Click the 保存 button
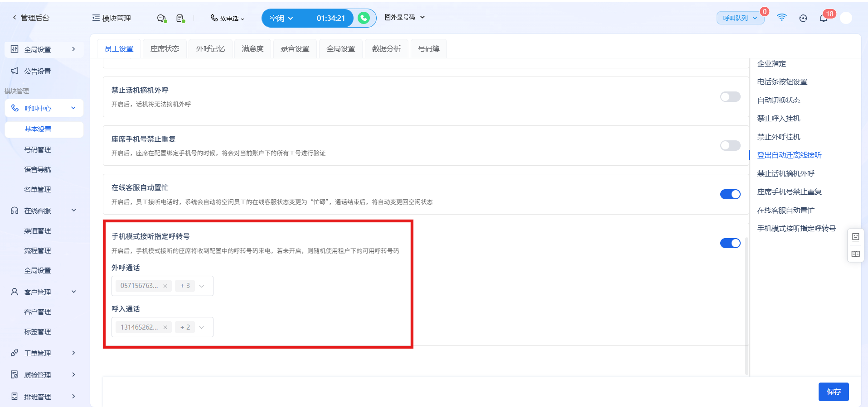868x407 pixels. pos(834,392)
